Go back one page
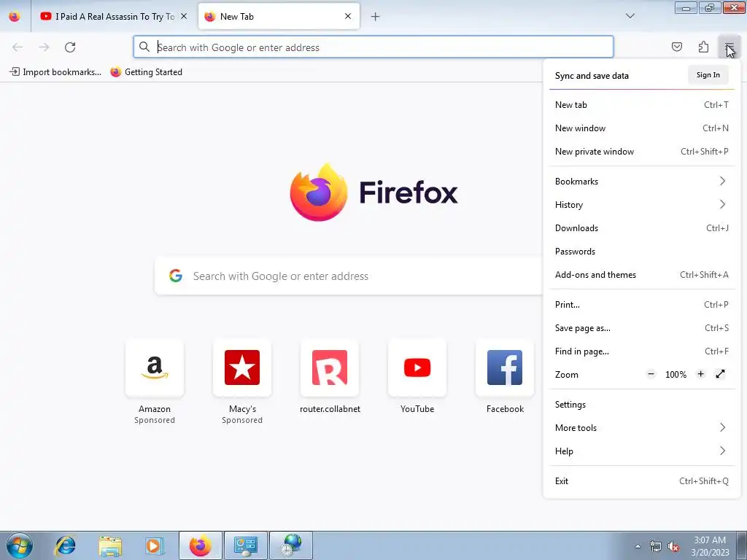 click(18, 47)
